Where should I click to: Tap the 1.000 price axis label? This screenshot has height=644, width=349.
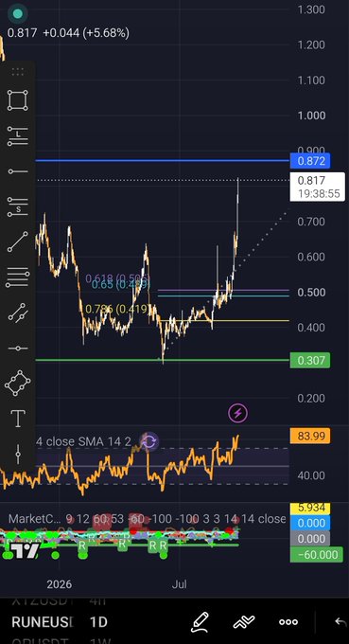coord(311,116)
